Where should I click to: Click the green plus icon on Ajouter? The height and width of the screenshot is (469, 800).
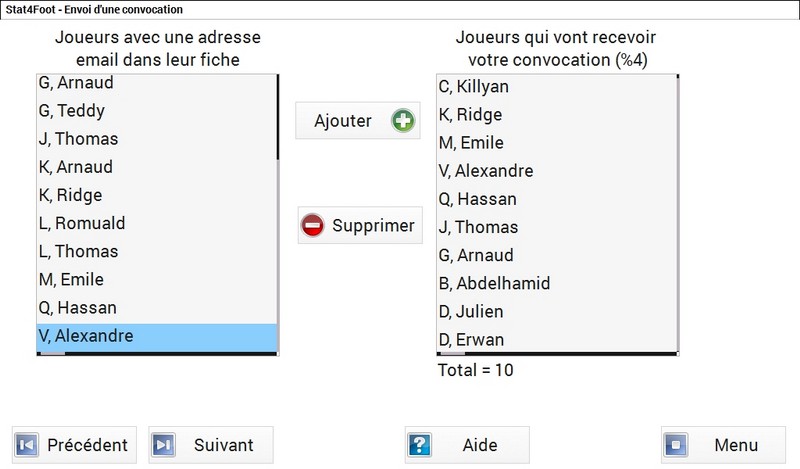[403, 121]
